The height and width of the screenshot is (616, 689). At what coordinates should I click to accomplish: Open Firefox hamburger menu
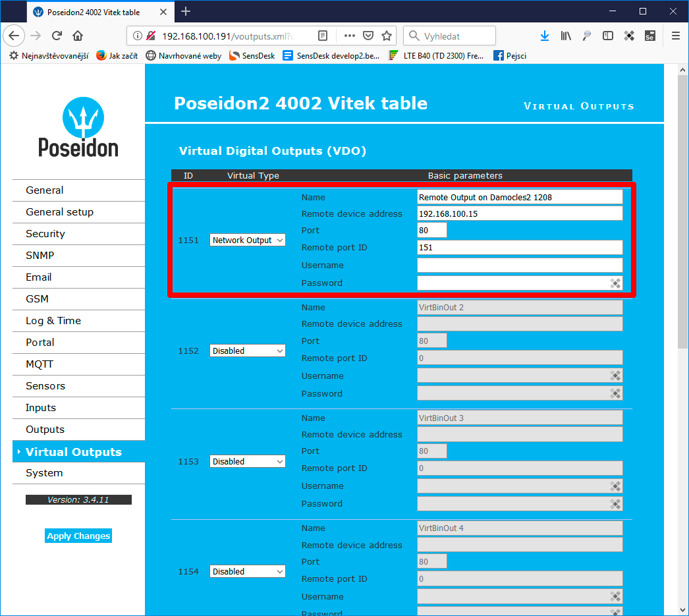[676, 36]
